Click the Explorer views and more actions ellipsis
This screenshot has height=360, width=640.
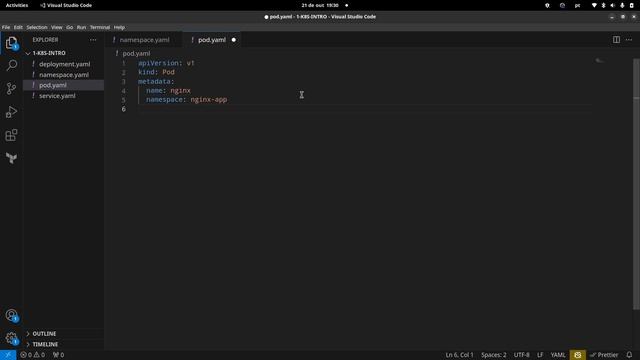pyautogui.click(x=93, y=40)
